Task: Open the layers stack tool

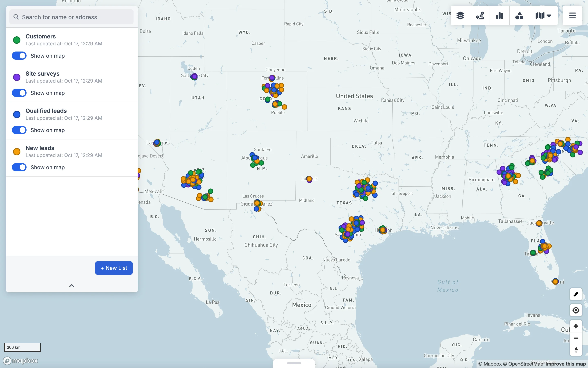Action: point(460,16)
